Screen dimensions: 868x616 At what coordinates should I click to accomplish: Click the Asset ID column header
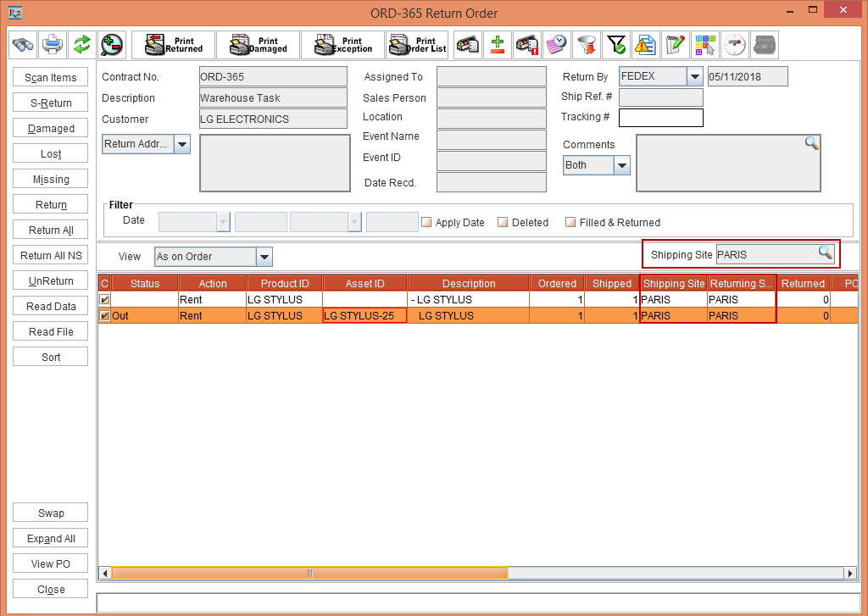(x=364, y=283)
